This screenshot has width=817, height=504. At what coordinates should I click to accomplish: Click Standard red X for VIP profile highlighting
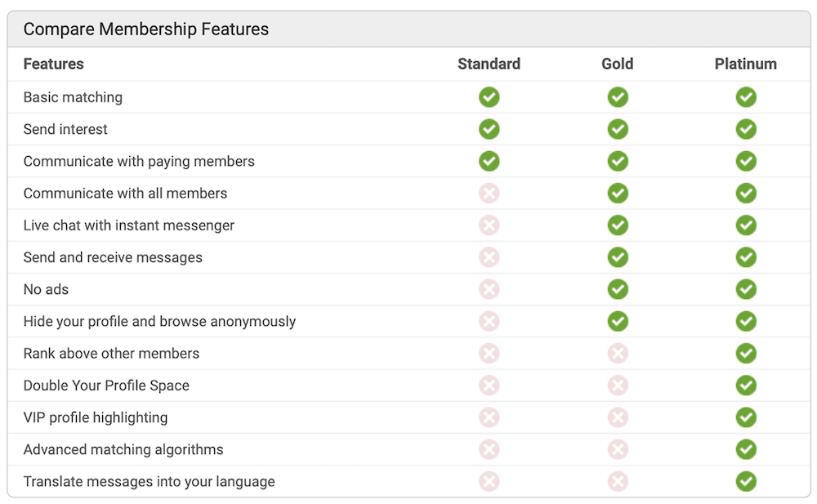pyautogui.click(x=489, y=417)
